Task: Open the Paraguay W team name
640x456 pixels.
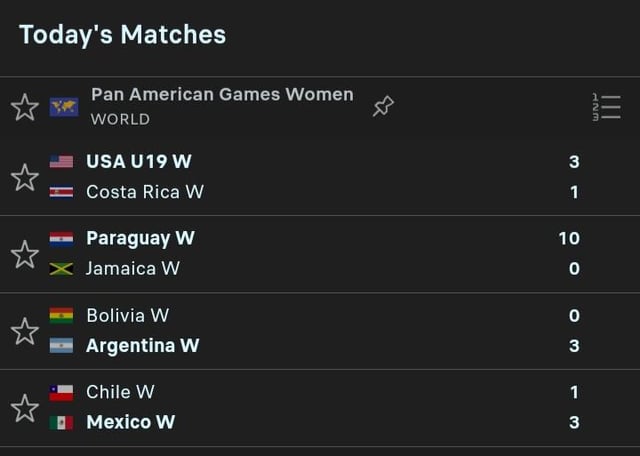Action: [140, 239]
